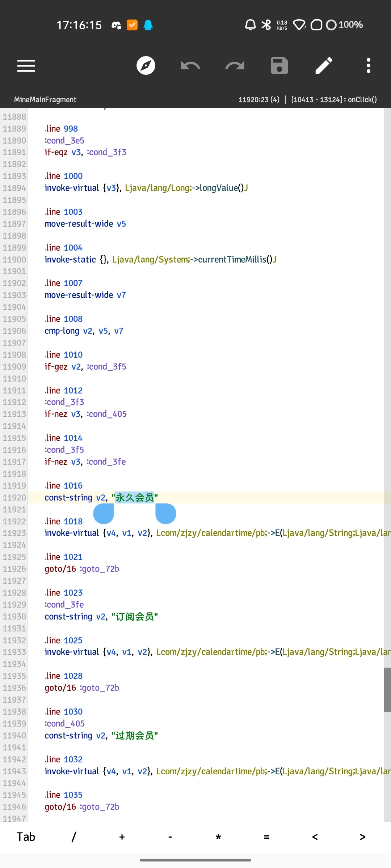Tap the pencil edit icon
The image size is (391, 868).
tap(324, 66)
